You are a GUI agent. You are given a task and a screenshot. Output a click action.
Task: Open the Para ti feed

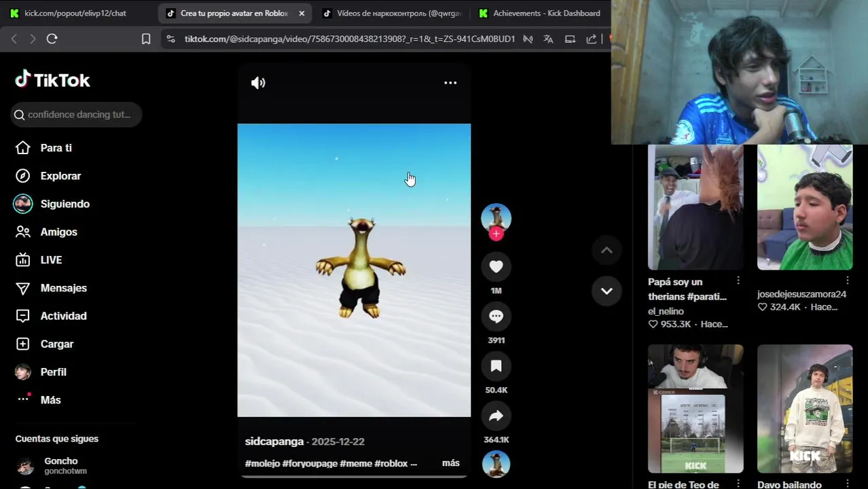pos(56,148)
